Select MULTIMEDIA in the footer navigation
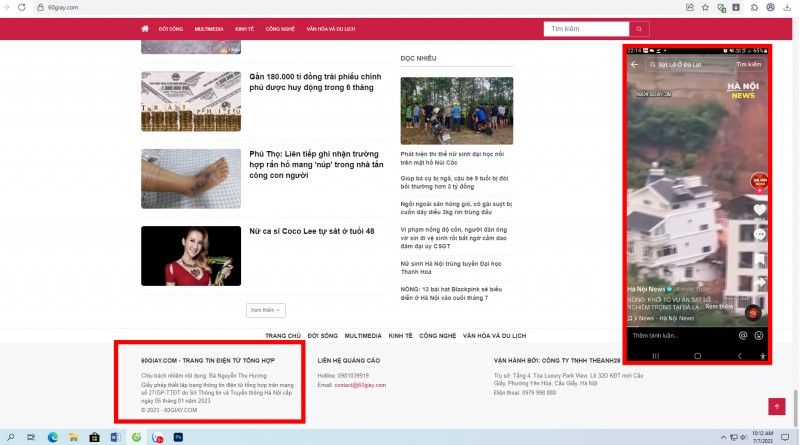Viewport: 800px width, 445px height. coord(364,336)
